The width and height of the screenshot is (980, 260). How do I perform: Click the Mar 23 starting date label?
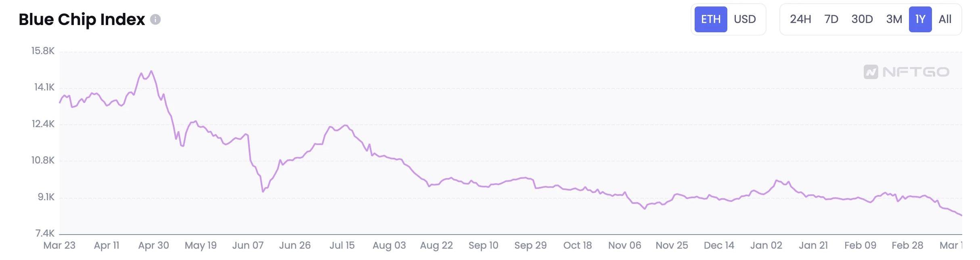point(59,245)
